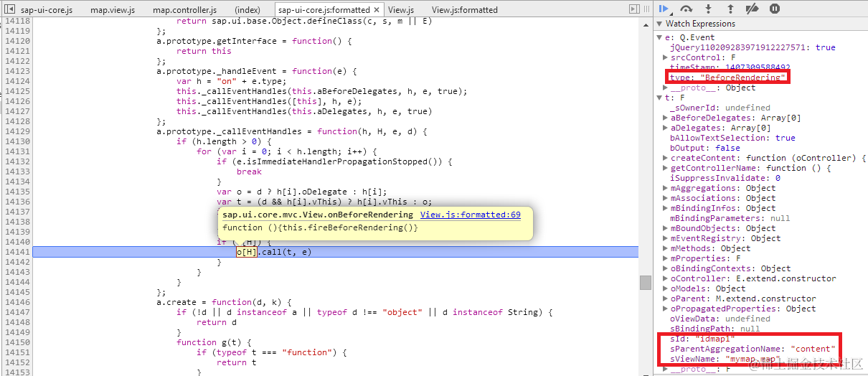The width and height of the screenshot is (868, 376).
Task: Click the o[H] expression on line 14141
Action: coord(247,252)
